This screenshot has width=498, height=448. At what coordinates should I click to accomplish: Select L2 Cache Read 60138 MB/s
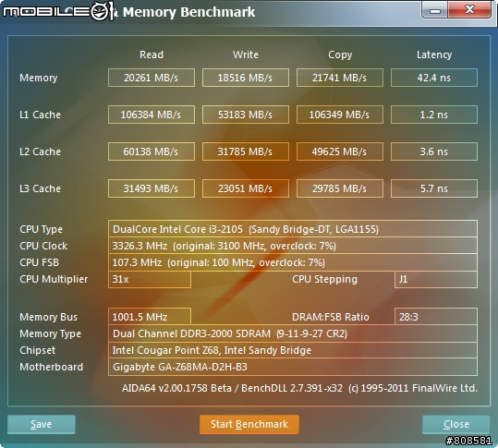click(x=152, y=151)
